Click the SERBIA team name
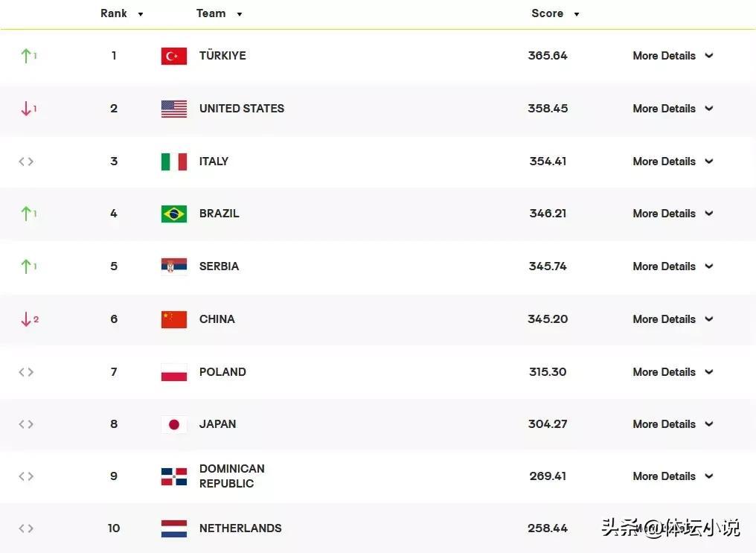756x553 pixels. [219, 266]
